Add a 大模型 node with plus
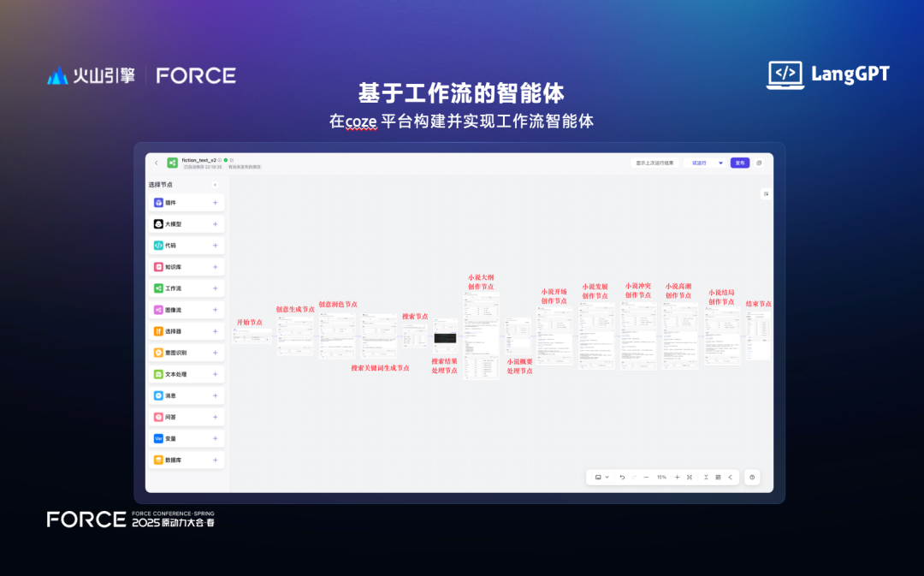This screenshot has height=576, width=924. [215, 224]
